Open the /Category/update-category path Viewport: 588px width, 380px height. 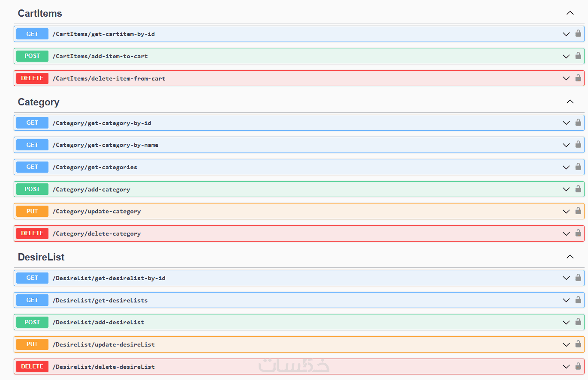click(x=96, y=212)
